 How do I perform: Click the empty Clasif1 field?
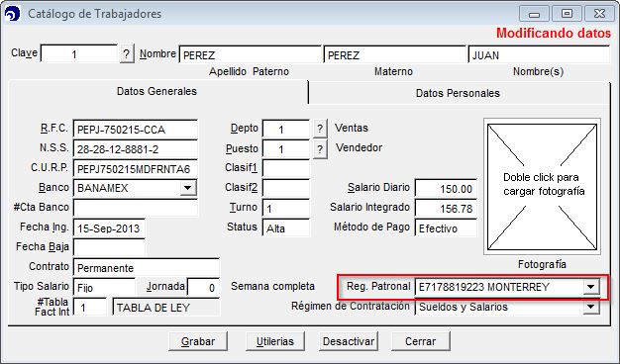click(286, 168)
